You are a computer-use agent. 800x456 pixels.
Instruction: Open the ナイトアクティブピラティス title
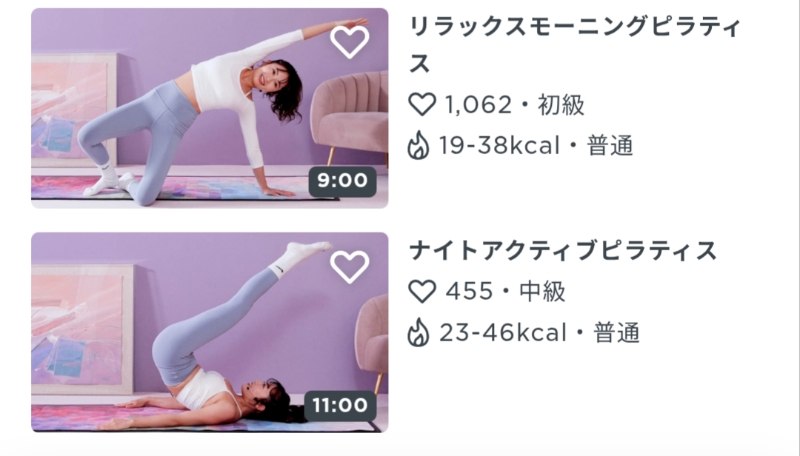[x=563, y=251]
